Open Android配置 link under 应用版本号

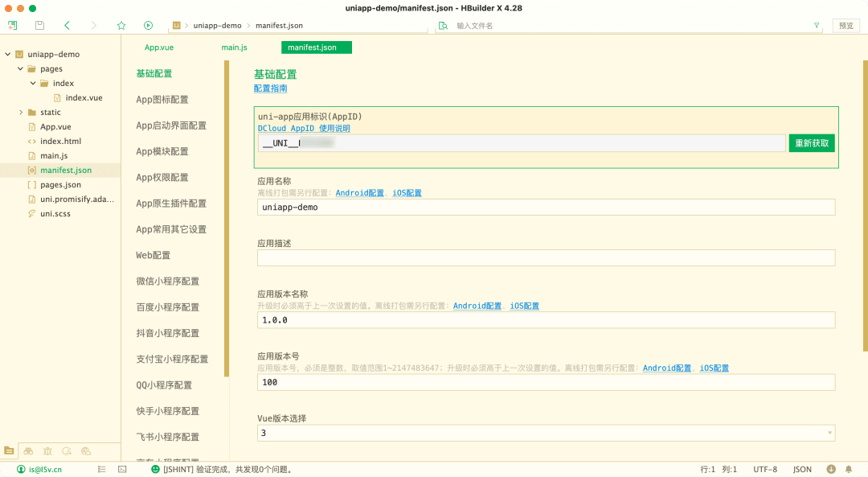pyautogui.click(x=666, y=368)
